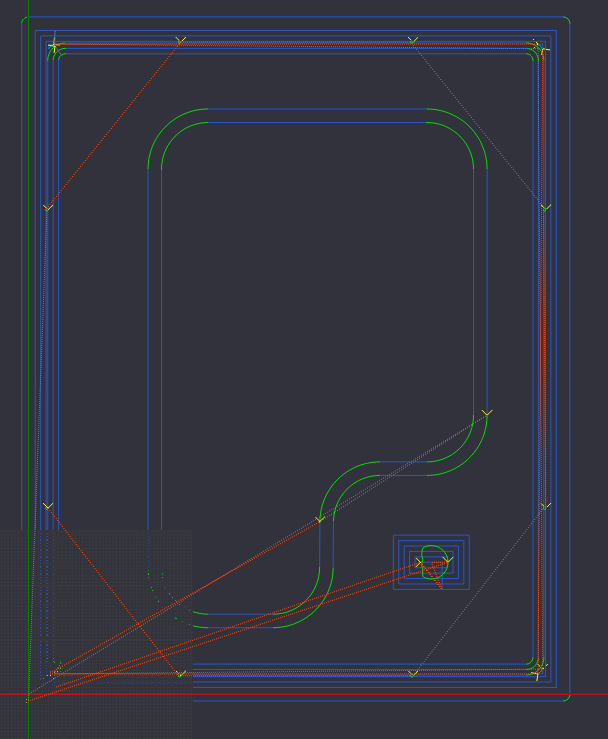Select the top-right corner toolpath start marker
The width and height of the screenshot is (608, 739).
point(539,46)
